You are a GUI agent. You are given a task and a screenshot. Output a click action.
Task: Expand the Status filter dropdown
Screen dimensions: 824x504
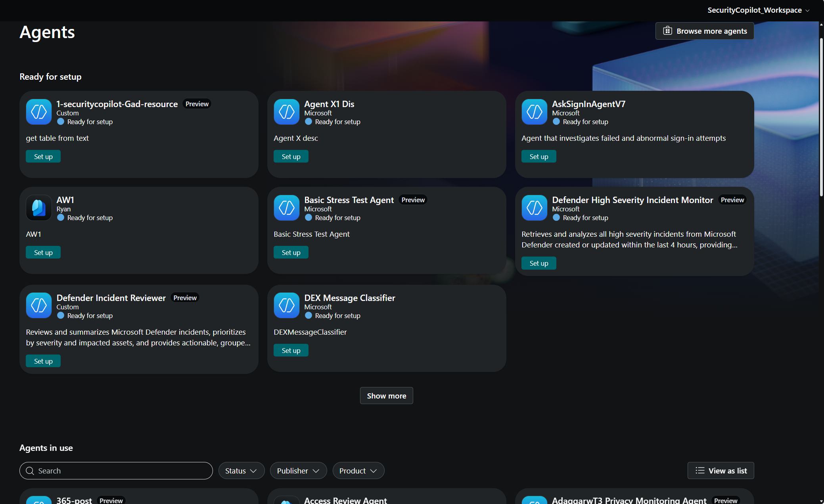pos(241,471)
